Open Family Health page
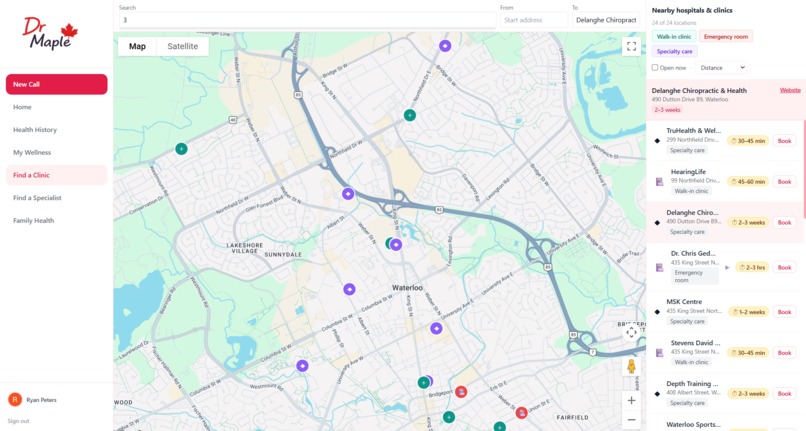The width and height of the screenshot is (806, 431). (57, 220)
